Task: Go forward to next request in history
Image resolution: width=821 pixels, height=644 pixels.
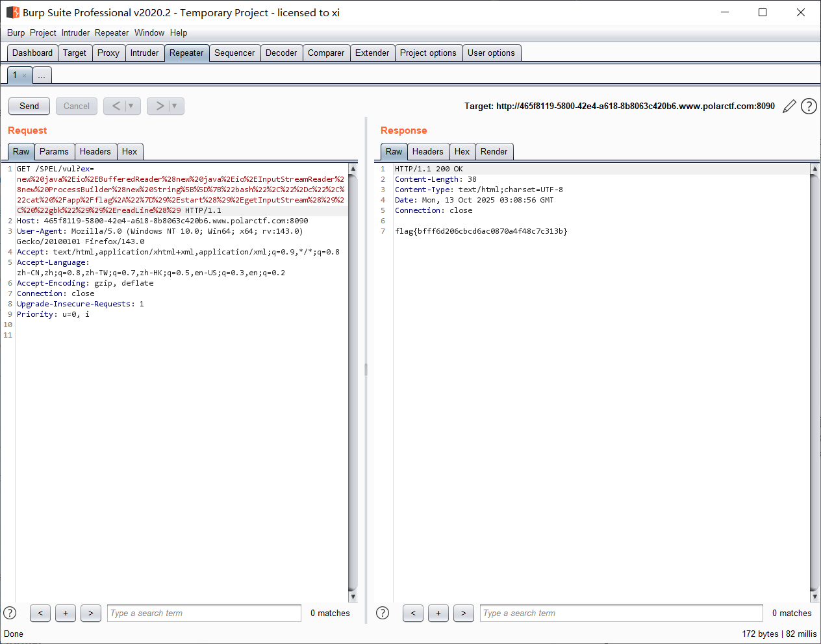Action: pyautogui.click(x=160, y=106)
